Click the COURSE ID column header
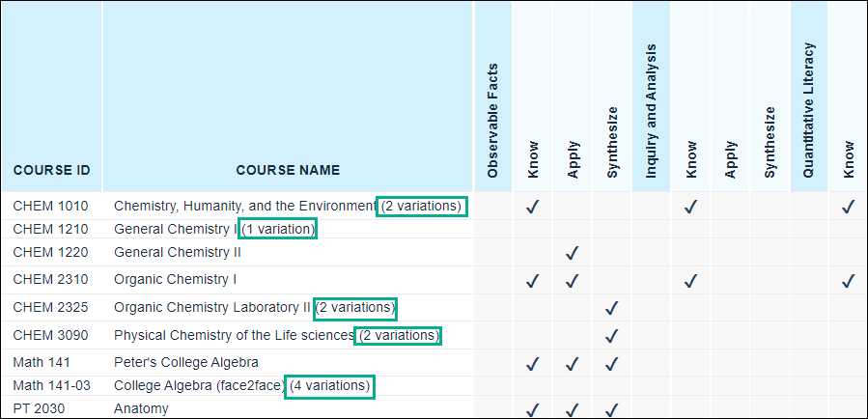The image size is (868, 419). [51, 171]
